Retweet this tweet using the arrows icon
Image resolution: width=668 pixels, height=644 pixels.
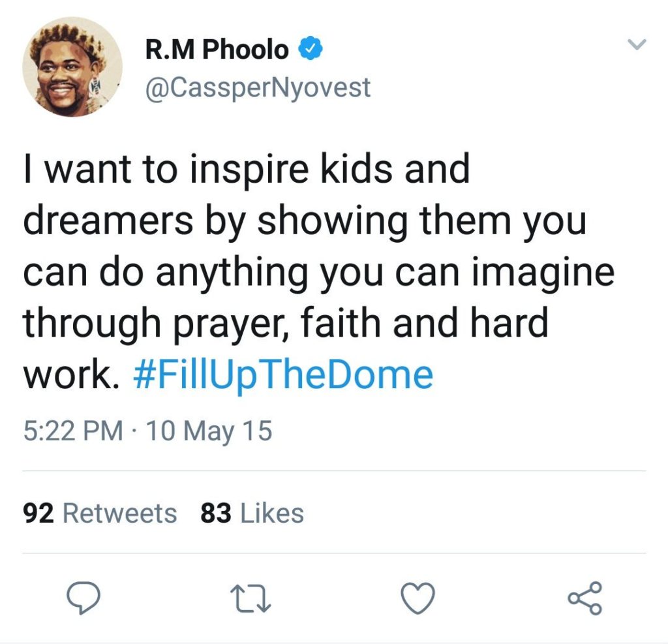coord(250,599)
